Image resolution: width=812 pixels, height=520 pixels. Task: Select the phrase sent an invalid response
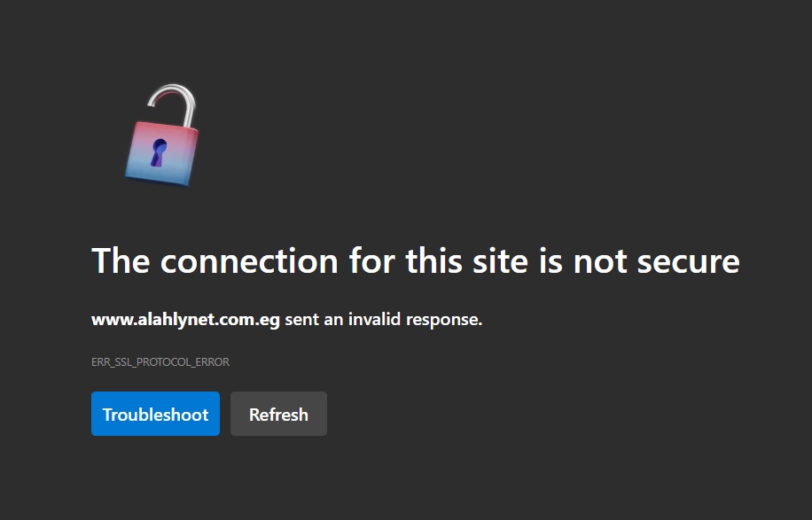(383, 319)
